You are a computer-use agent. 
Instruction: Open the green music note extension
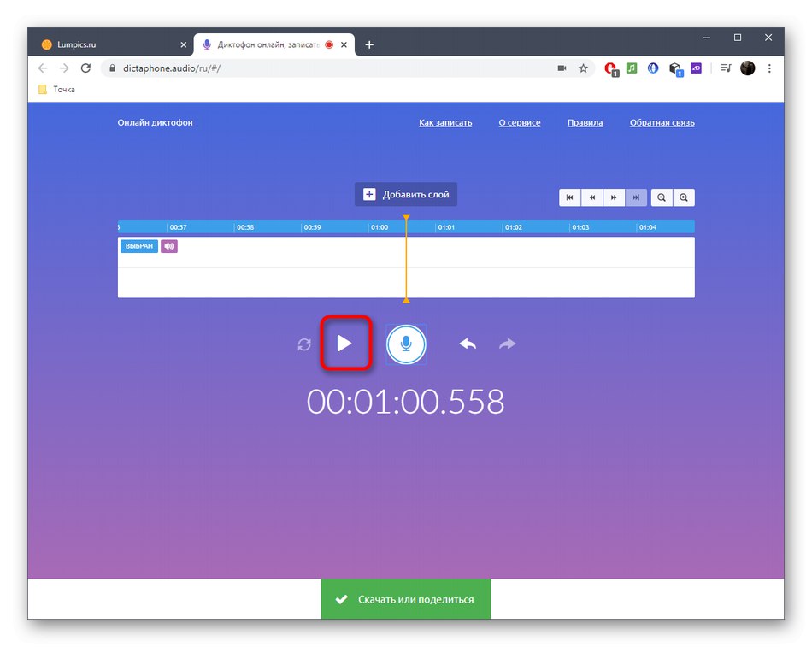click(632, 68)
